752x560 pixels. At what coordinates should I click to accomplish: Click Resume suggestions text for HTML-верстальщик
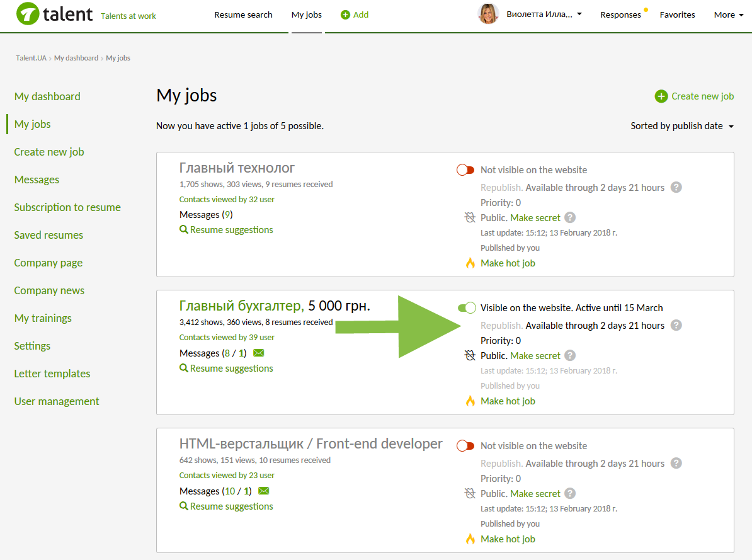(x=232, y=506)
